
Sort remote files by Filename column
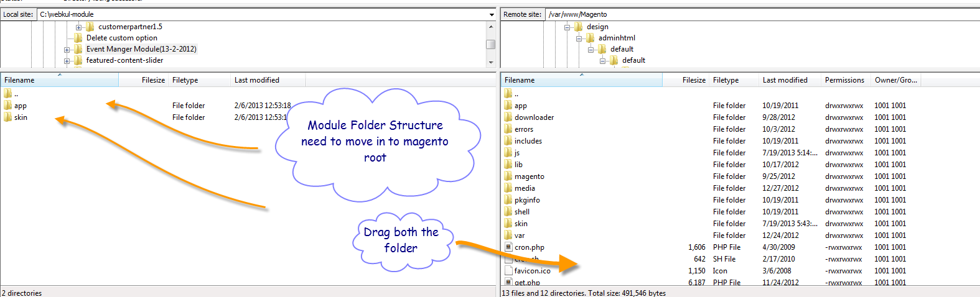582,80
